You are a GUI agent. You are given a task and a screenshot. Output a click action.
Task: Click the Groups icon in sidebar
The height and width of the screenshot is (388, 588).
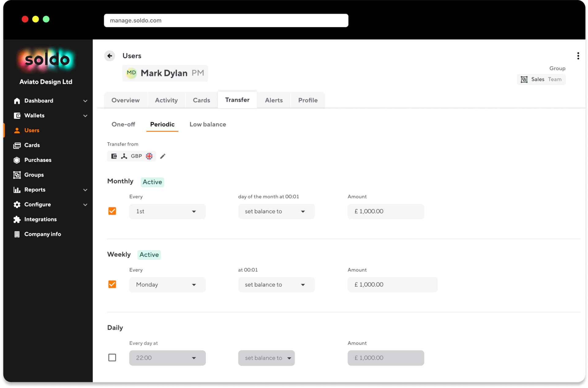17,175
